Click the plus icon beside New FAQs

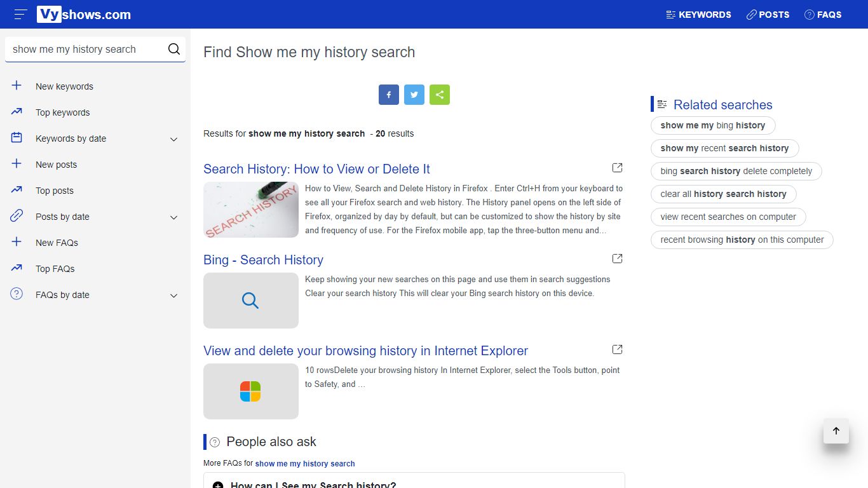click(17, 241)
